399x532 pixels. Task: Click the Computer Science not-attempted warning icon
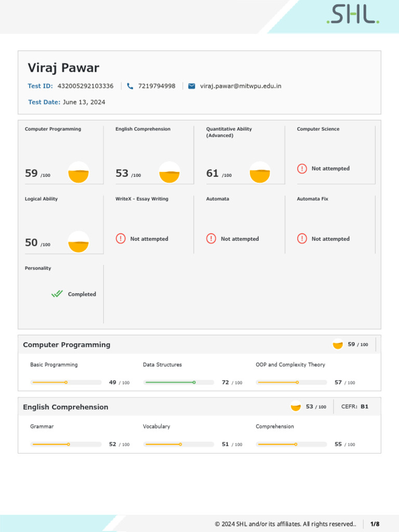click(x=302, y=168)
